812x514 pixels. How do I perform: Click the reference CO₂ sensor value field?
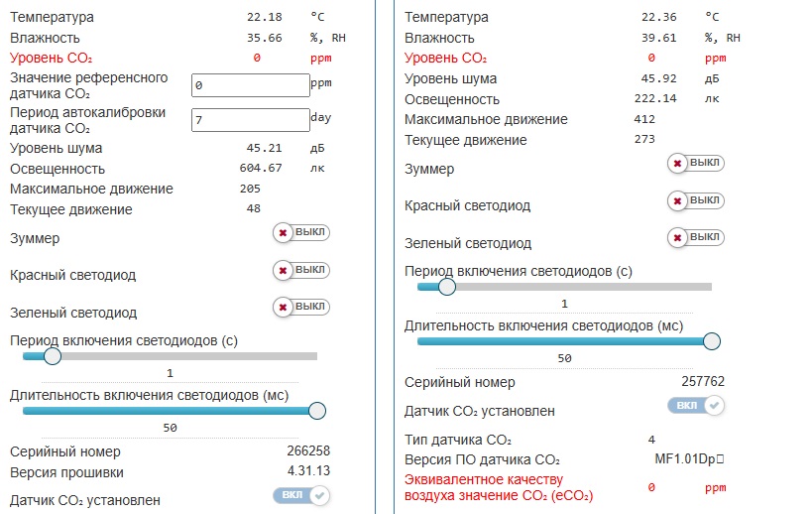251,85
